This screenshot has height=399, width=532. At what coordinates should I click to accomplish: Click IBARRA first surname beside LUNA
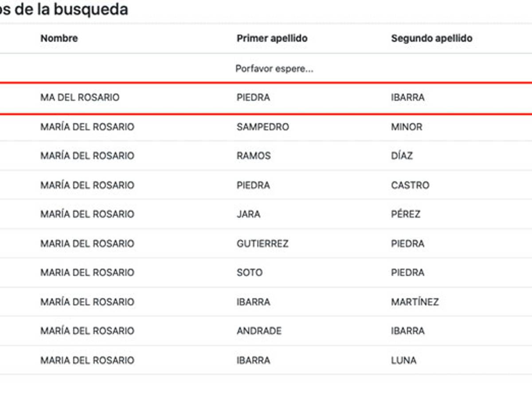pyautogui.click(x=253, y=360)
